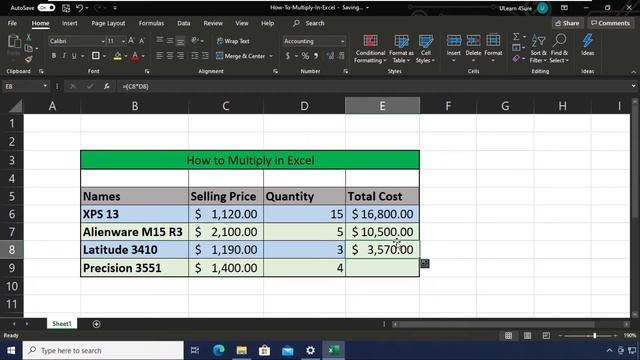Toggle the AutoSave switch
Image resolution: width=640 pixels, height=360 pixels.
46,8
